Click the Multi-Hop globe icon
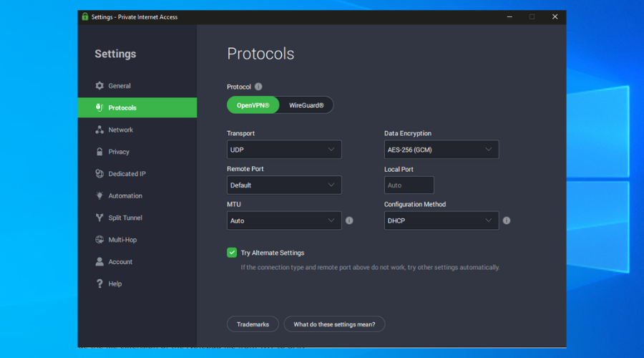Viewport: 644px width, 358px height. coord(99,240)
